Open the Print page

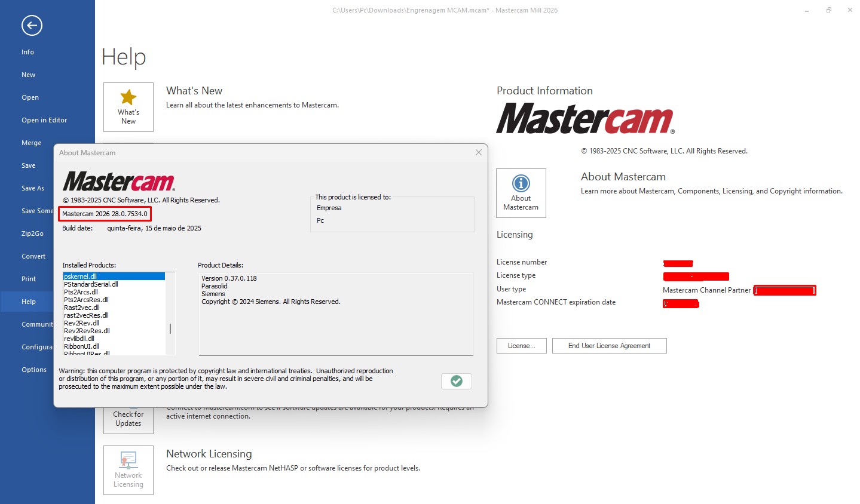coord(29,279)
